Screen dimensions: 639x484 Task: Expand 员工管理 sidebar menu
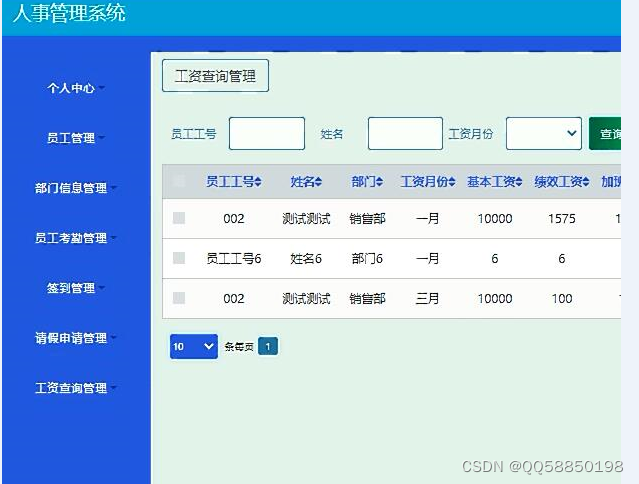76,138
